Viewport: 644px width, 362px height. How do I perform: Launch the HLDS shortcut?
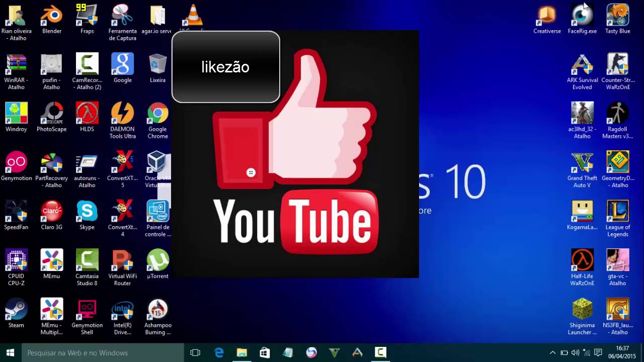87,117
